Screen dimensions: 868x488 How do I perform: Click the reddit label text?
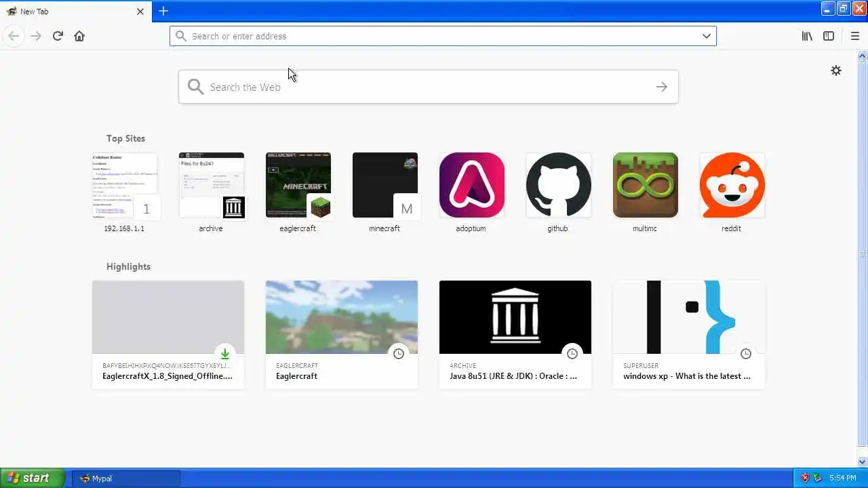tap(731, 228)
